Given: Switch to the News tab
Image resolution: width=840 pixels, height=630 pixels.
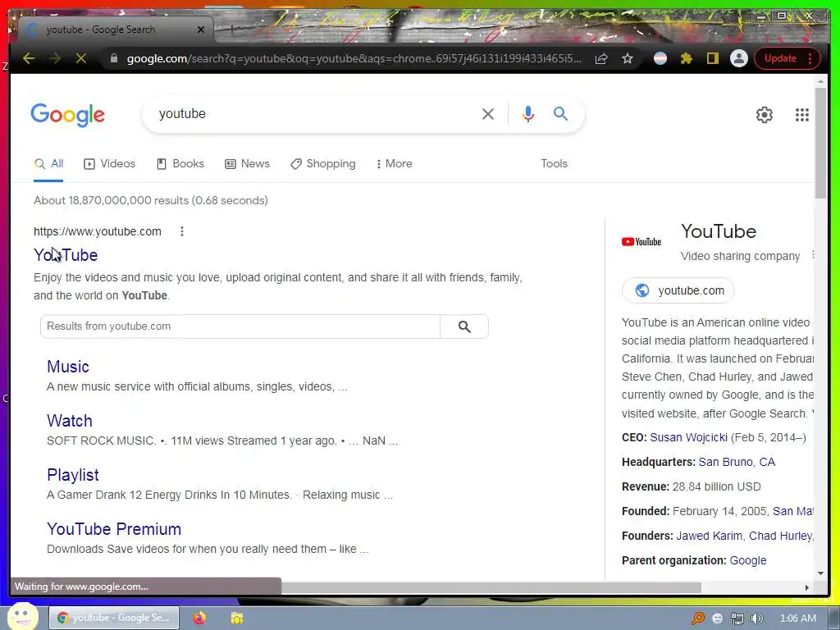Looking at the screenshot, I should (x=247, y=164).
